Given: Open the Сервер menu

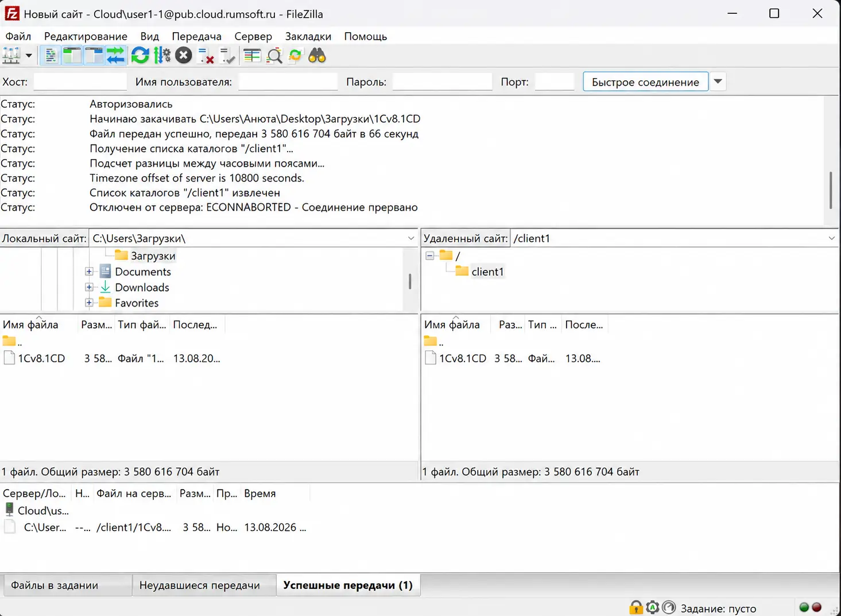Looking at the screenshot, I should click(253, 36).
